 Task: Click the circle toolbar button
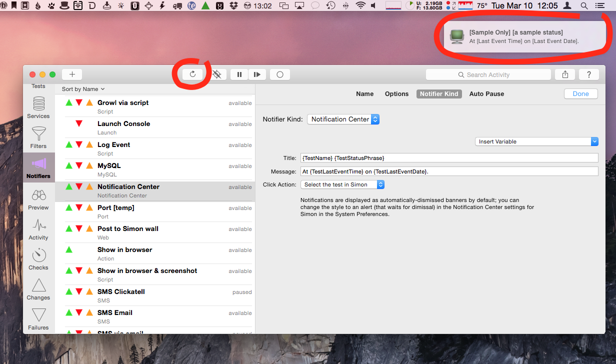click(x=280, y=74)
